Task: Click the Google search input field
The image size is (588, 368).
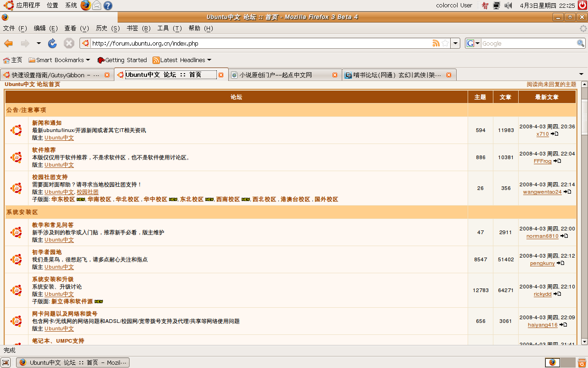Action: click(x=529, y=43)
